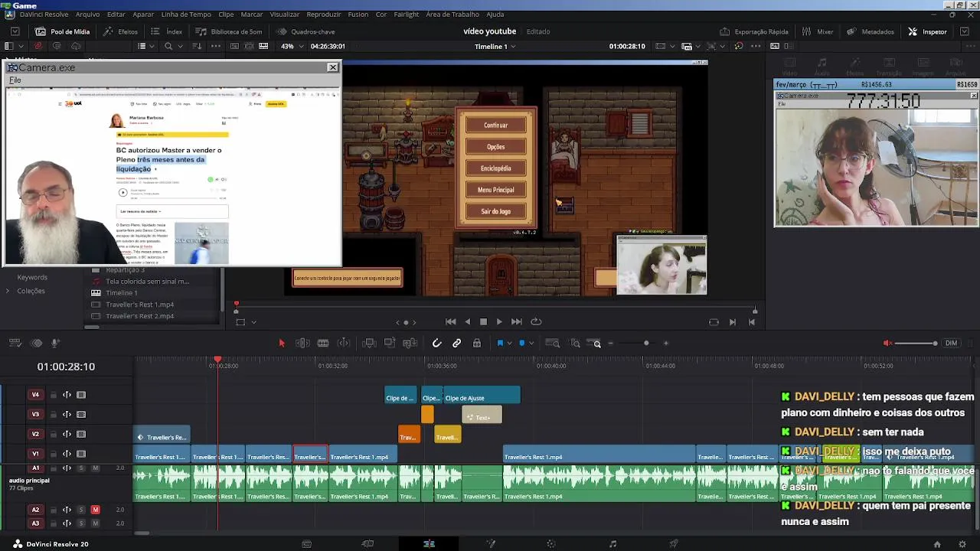Open the Timeline View Options icon
Screen dimensions: 980x551
pos(15,344)
